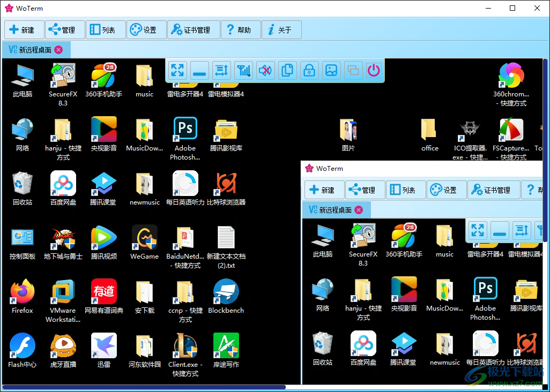This screenshot has height=392, width=550.
Task: Select 新远程桌面 tab in nested WoTerm window
Action: coord(336,210)
